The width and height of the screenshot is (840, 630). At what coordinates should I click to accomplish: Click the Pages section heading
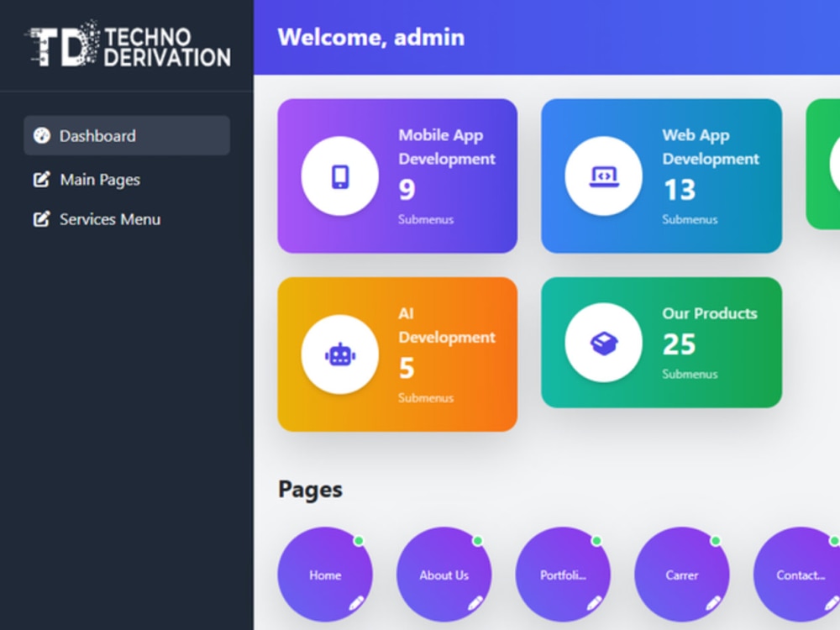310,490
